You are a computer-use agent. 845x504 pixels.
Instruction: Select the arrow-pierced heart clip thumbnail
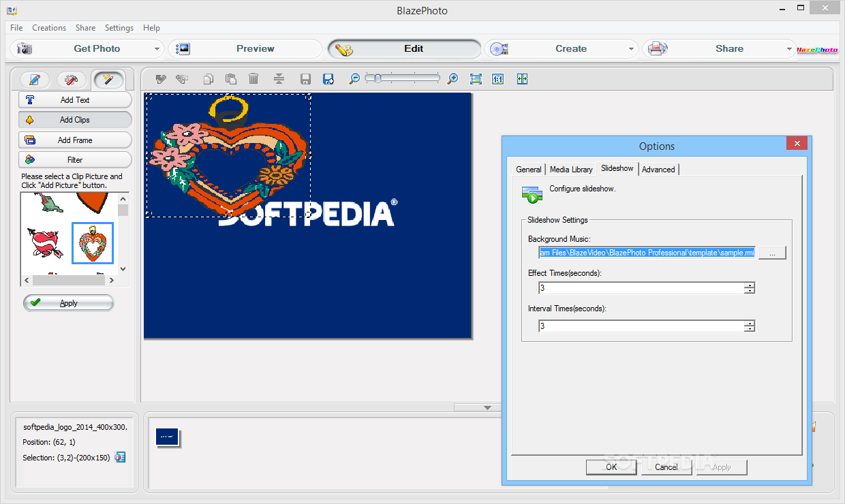click(x=46, y=243)
